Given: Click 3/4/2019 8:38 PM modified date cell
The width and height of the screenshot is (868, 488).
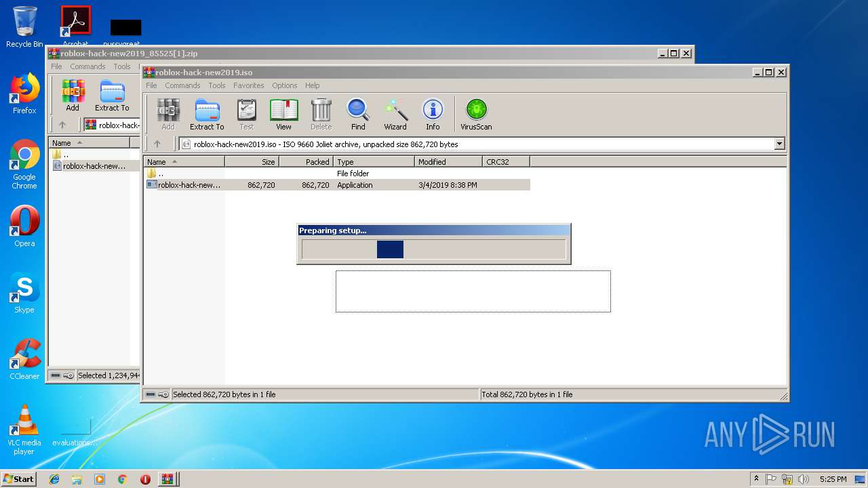Looking at the screenshot, I should pyautogui.click(x=448, y=185).
